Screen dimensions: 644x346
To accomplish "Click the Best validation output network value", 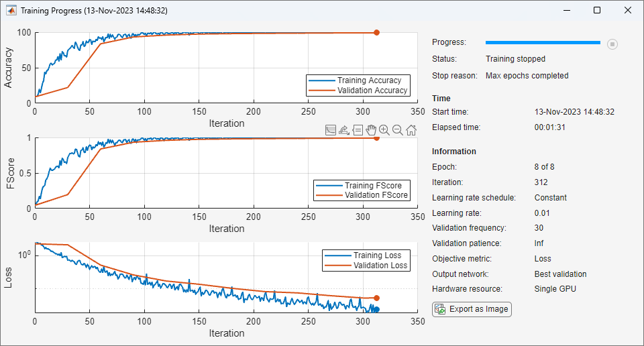I will 560,274.
